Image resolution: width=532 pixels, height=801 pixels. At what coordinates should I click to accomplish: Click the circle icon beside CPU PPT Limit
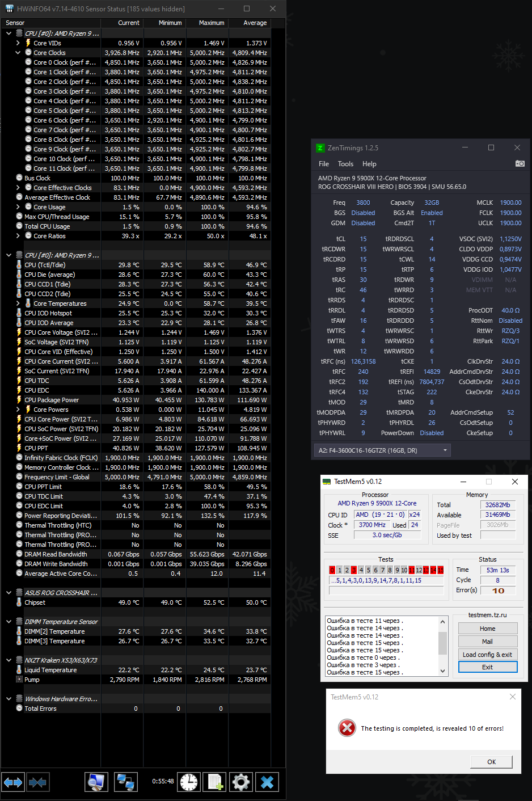(x=19, y=487)
